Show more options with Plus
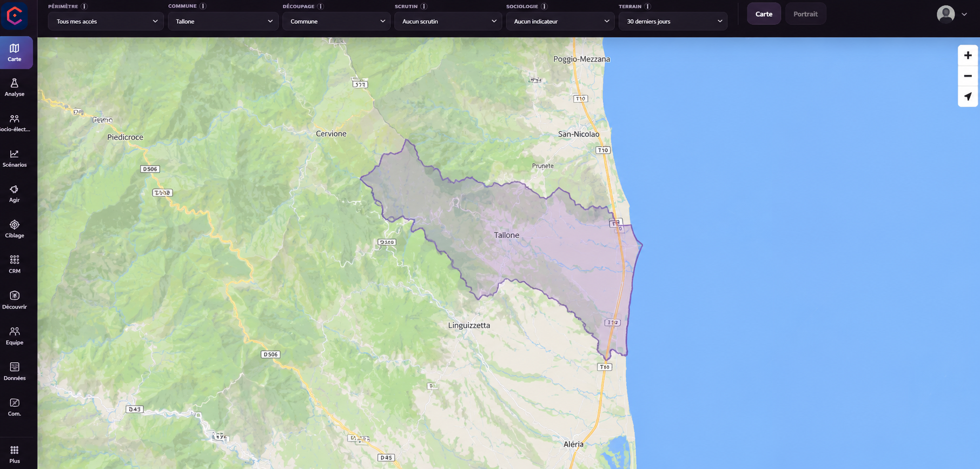The width and height of the screenshot is (980, 469). click(x=15, y=454)
